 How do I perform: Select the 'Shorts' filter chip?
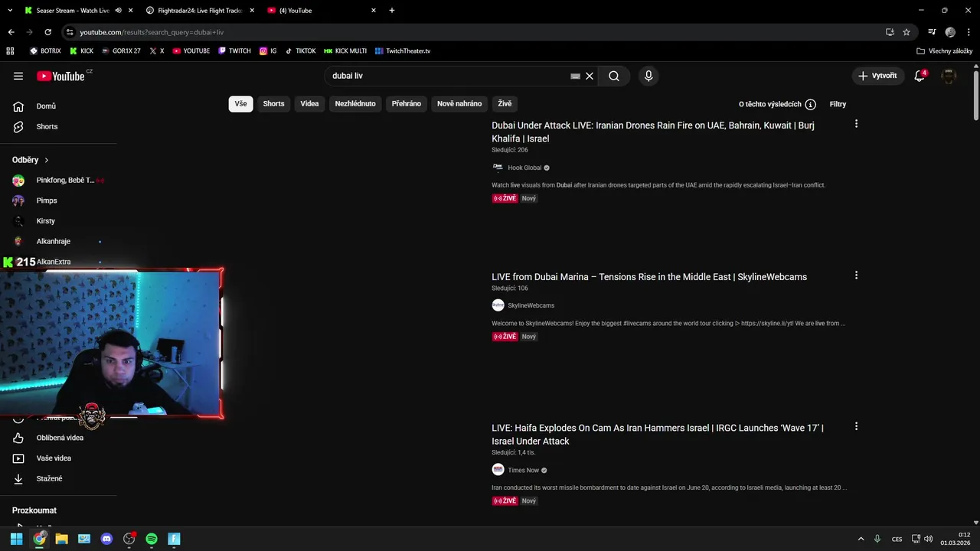pos(273,103)
